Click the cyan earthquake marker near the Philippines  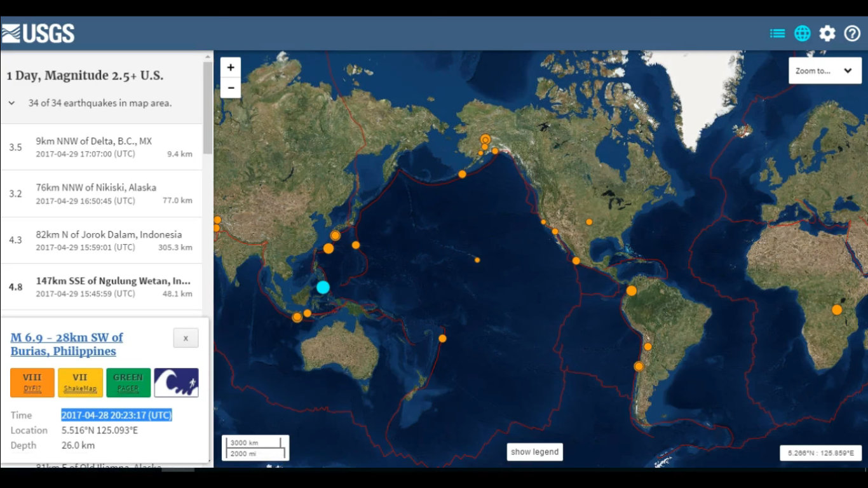point(323,287)
